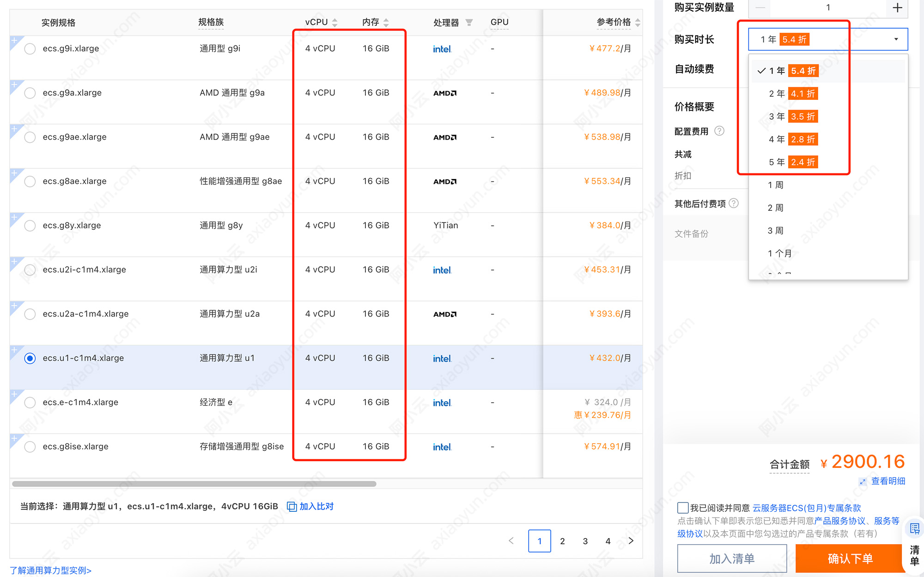The height and width of the screenshot is (577, 924).
Task: Choose 5 年 2.4 折 option
Action: click(828, 162)
